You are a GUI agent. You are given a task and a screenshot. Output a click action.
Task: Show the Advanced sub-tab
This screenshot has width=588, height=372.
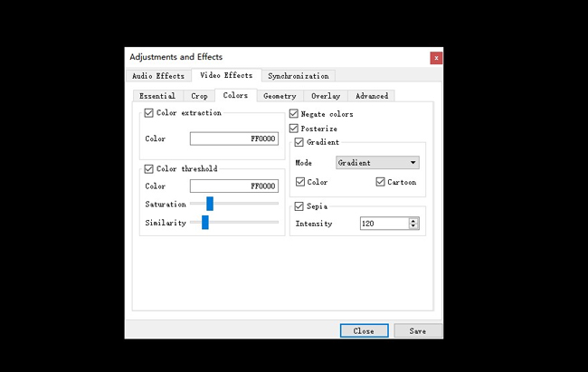click(x=372, y=96)
